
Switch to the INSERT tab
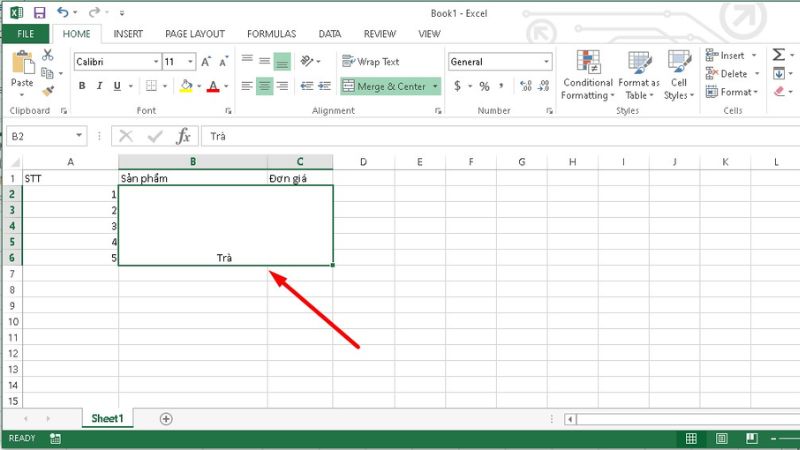pos(128,34)
